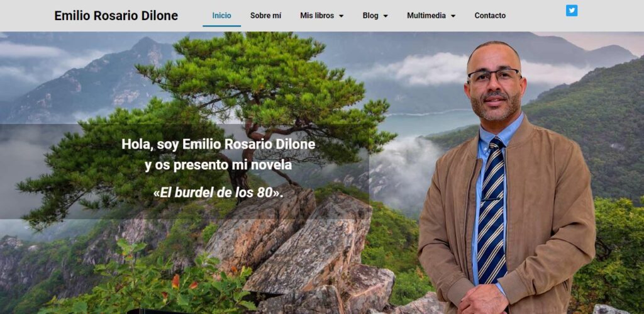
Task: Click the 'y os presento mi novela' text
Action: pos(218,165)
